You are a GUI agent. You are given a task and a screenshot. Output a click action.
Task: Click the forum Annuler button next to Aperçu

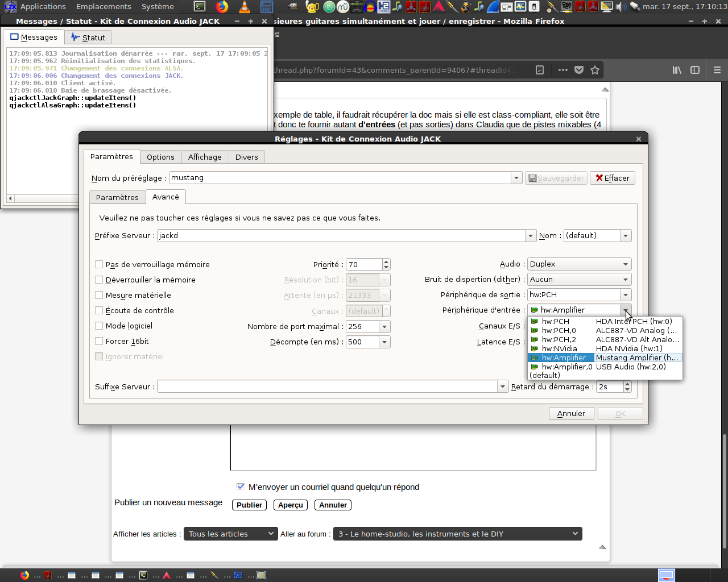click(333, 505)
